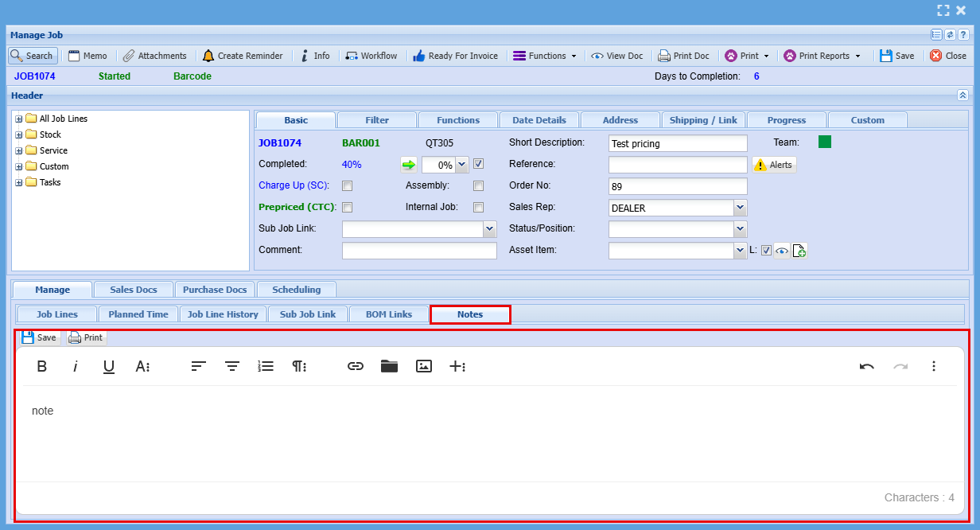
Task: Click the Bold formatting icon in notes editor
Action: click(42, 366)
